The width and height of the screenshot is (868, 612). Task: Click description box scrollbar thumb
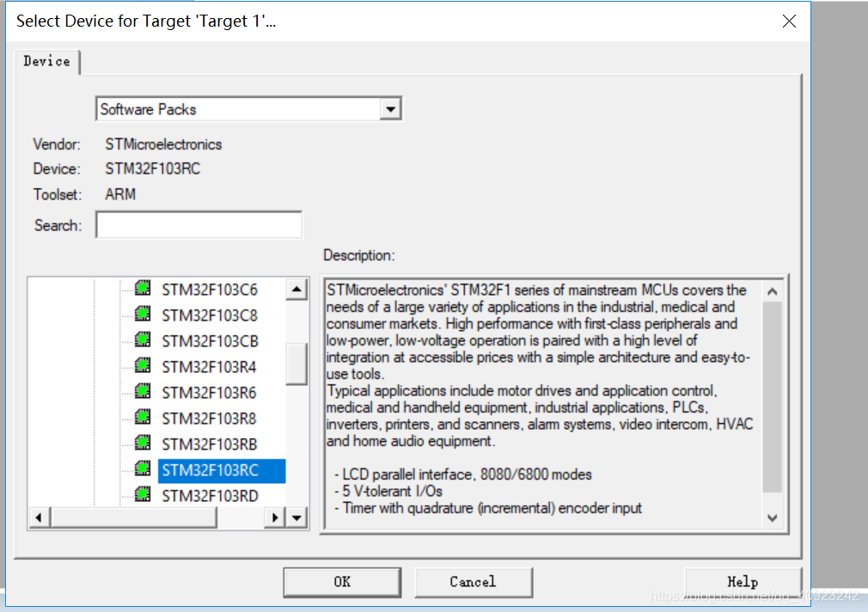coord(773,397)
